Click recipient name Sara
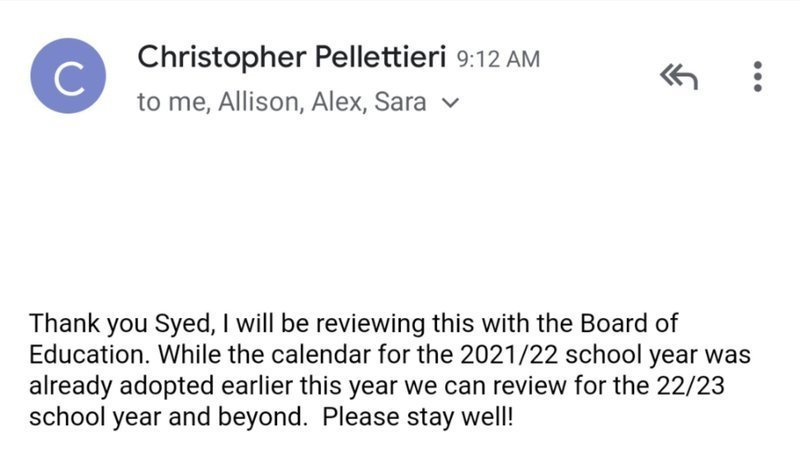 pos(401,102)
